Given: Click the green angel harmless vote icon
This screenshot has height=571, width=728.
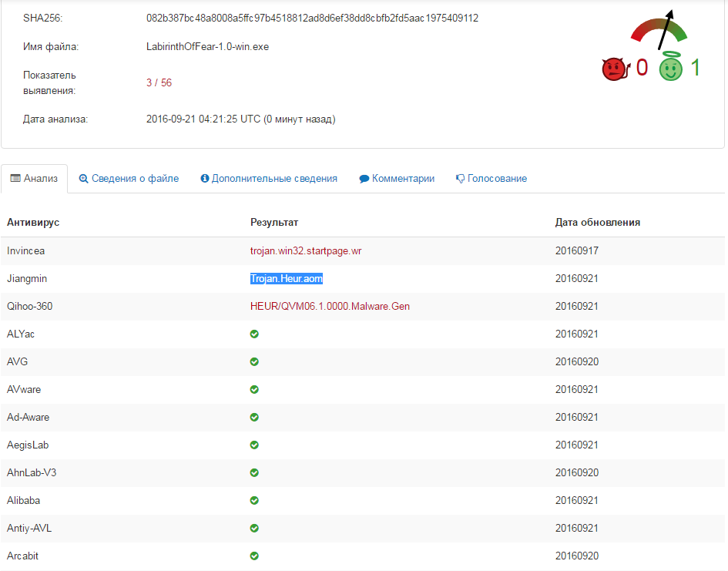Looking at the screenshot, I should coord(671,66).
